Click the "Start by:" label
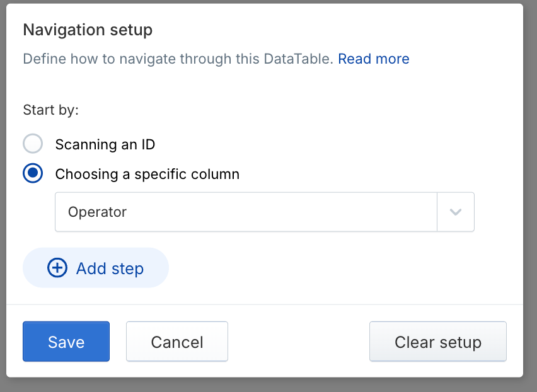 (51, 110)
